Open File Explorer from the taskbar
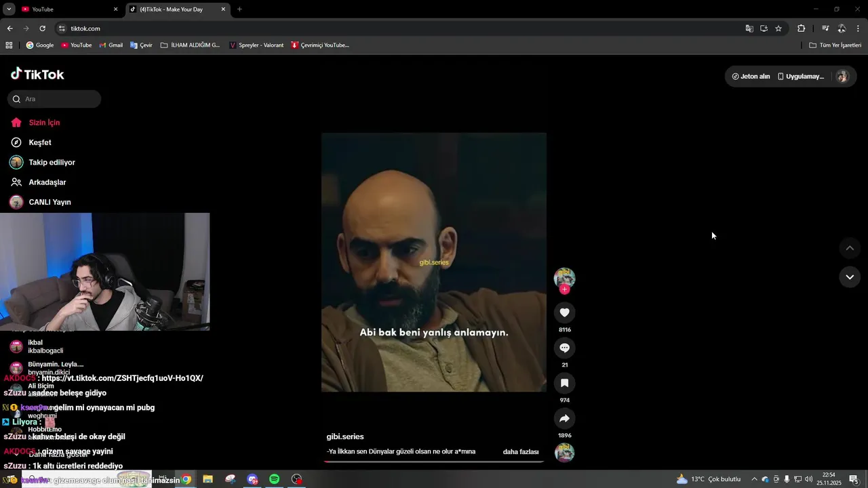The image size is (868, 488). pos(208,479)
